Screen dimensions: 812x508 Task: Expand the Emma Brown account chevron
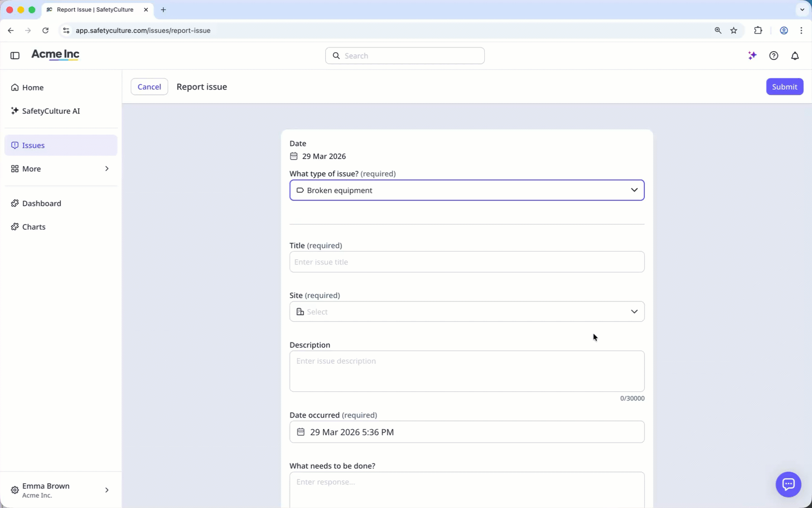[107, 490]
